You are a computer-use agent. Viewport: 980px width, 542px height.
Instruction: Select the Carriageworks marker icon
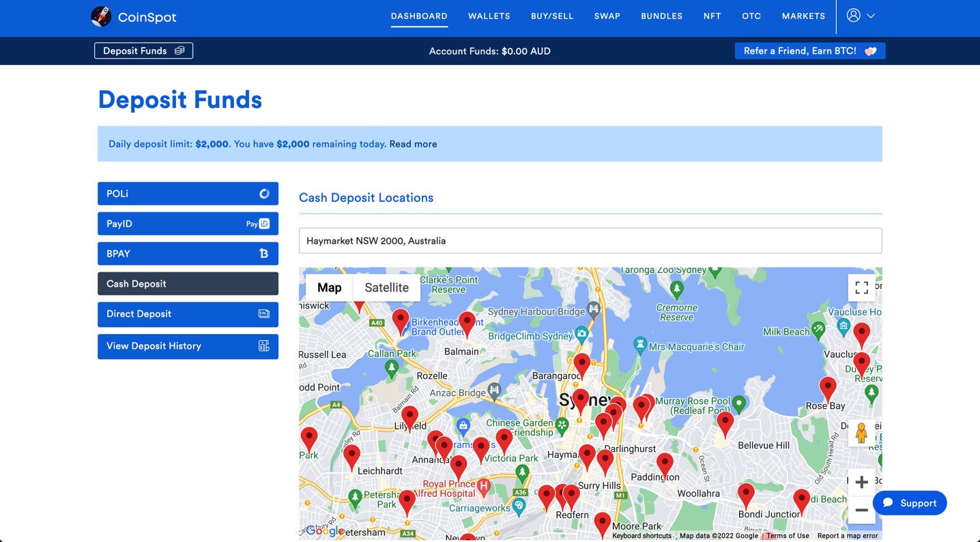pyautogui.click(x=519, y=506)
